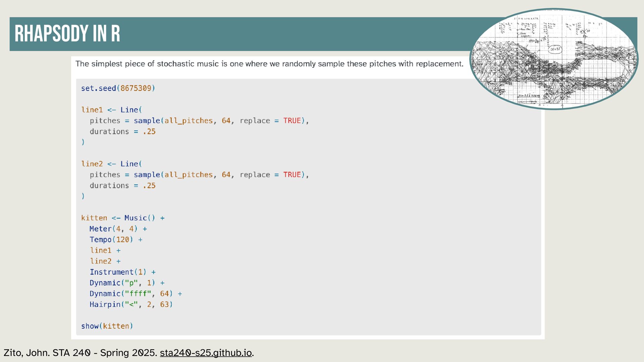Click the Dynamic("p", 1) line

coord(122,283)
